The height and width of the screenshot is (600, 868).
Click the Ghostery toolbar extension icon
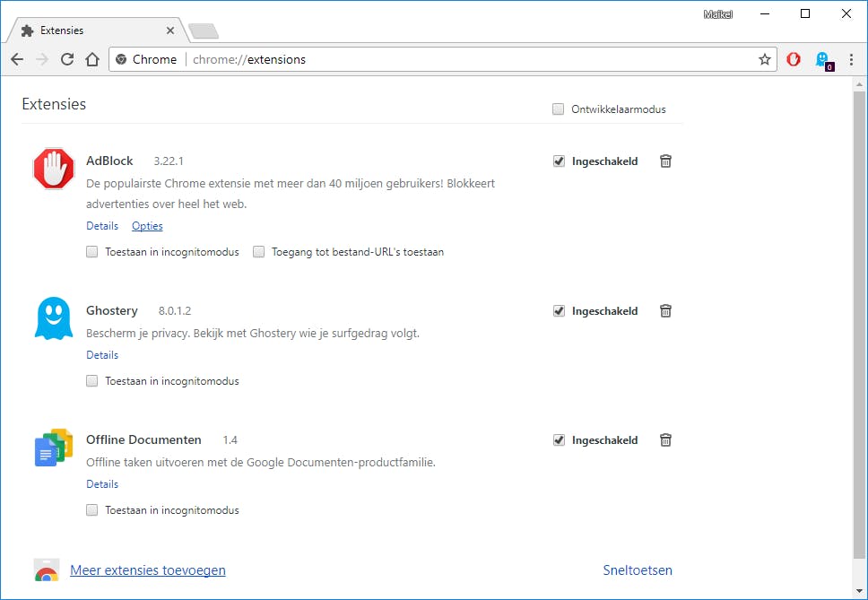[x=821, y=59]
